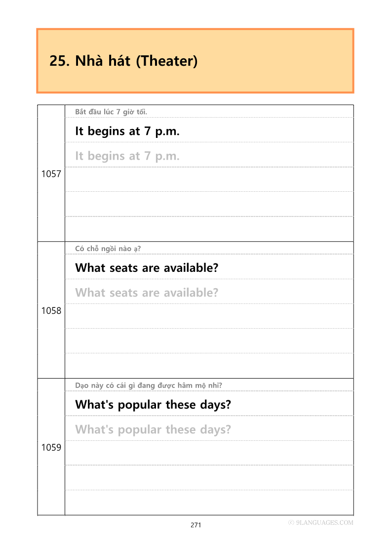392x555 pixels.
Task: Click the orange chapter title banner
Action: [195, 61]
